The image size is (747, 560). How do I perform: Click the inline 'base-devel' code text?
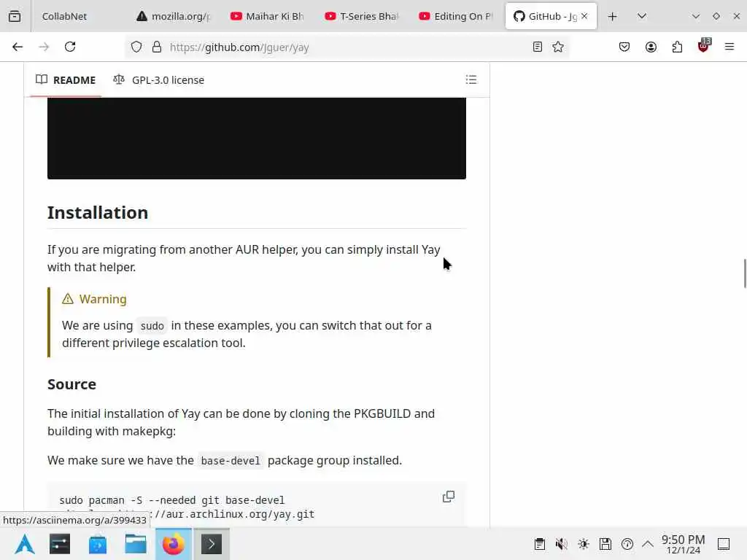coord(231,461)
